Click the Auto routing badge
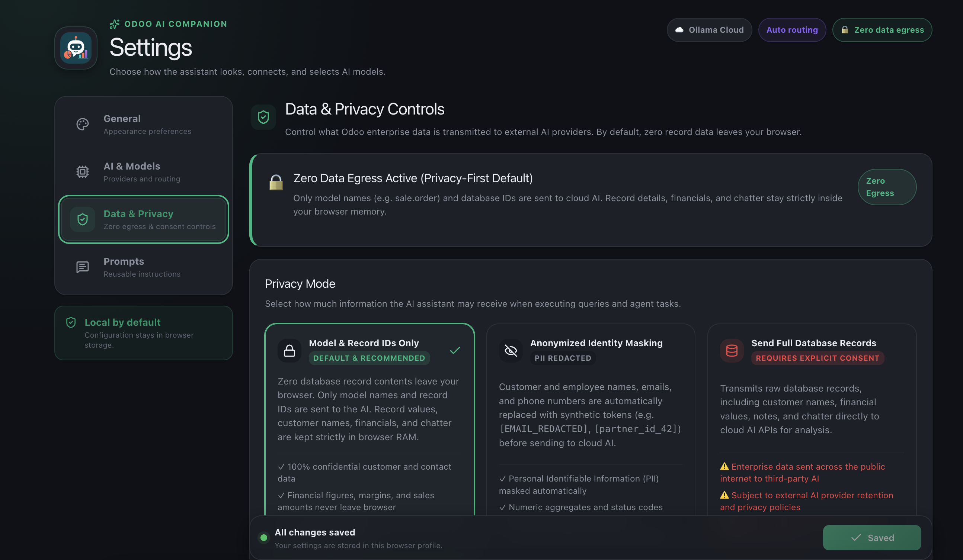The width and height of the screenshot is (963, 560). tap(792, 30)
